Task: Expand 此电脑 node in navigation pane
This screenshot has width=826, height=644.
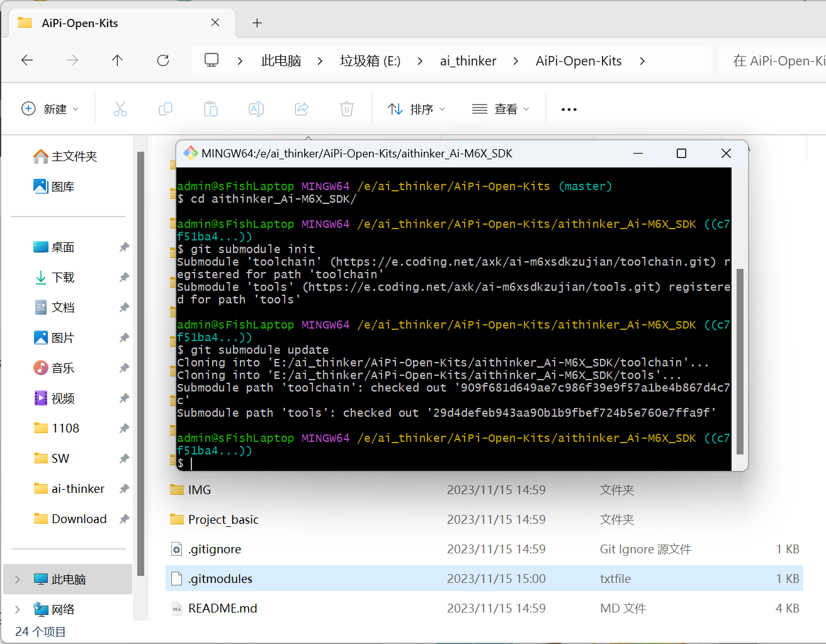Action: click(18, 579)
